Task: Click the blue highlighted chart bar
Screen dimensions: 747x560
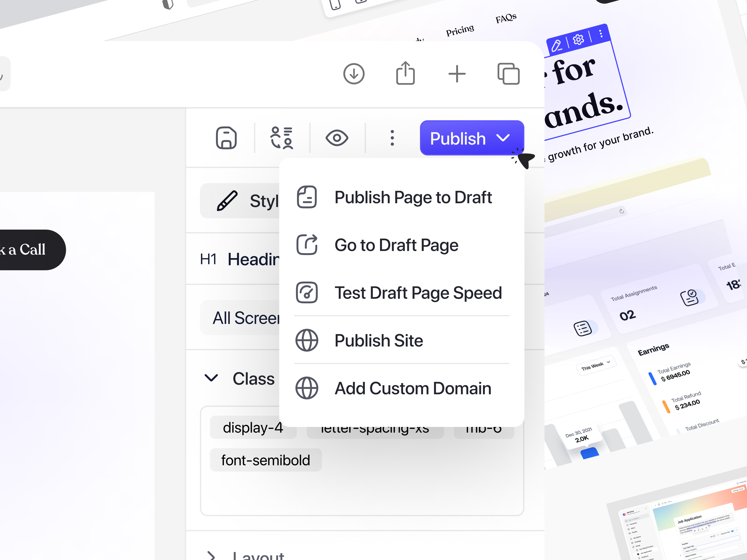Action: click(590, 453)
